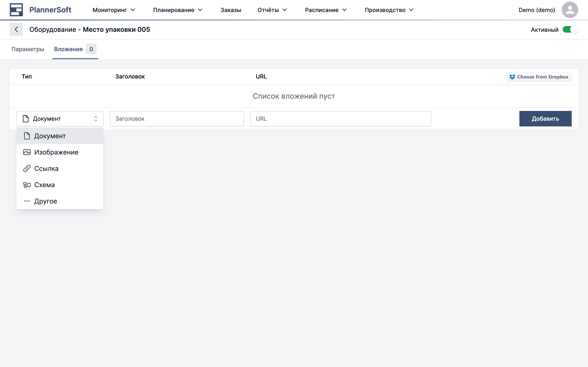The image size is (588, 367).
Task: Switch to the Параметры tab
Action: pos(28,49)
